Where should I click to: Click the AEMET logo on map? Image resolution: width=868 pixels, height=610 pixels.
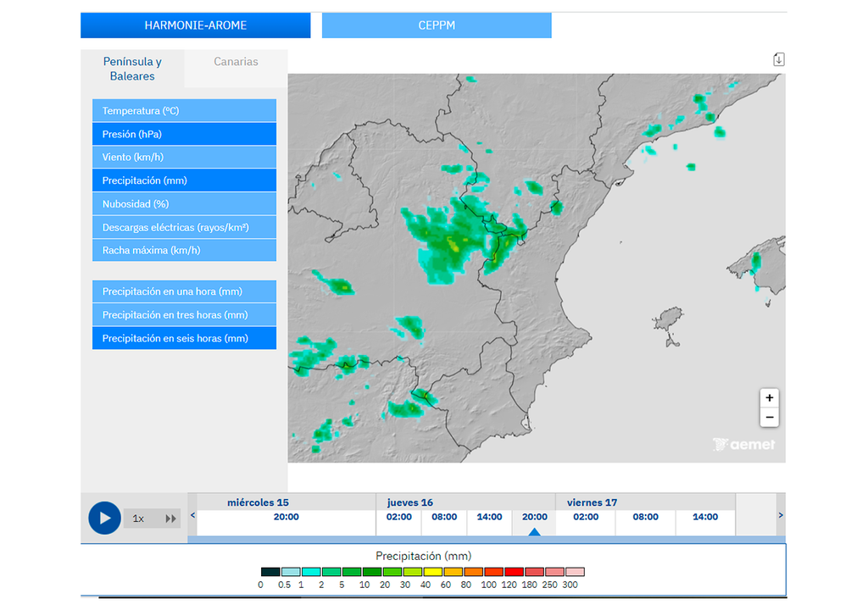tap(743, 444)
